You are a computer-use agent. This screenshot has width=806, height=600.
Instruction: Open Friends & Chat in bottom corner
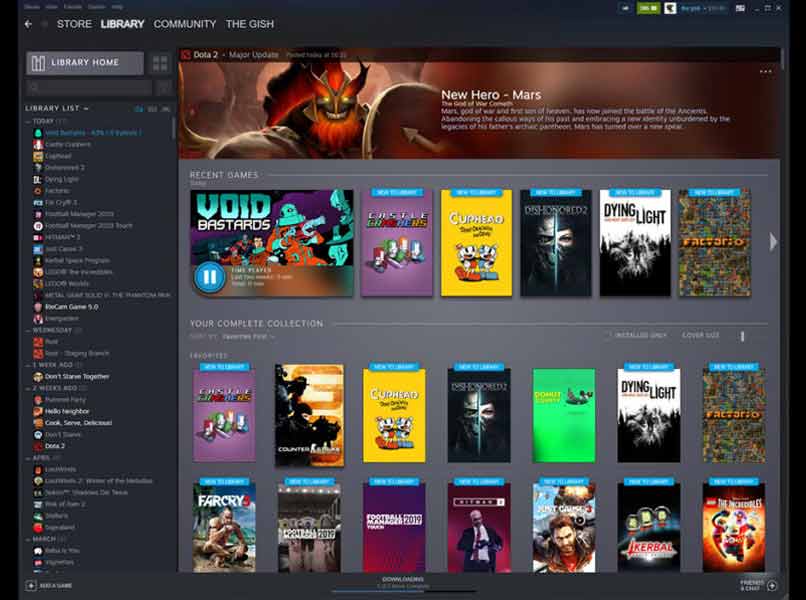(759, 586)
